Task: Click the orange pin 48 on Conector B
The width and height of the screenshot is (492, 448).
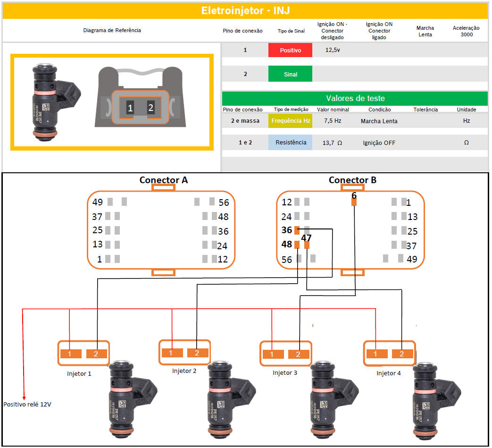Action: click(297, 245)
